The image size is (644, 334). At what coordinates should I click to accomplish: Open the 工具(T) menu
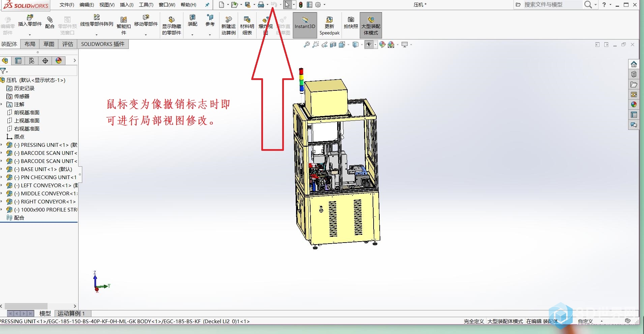(x=146, y=5)
